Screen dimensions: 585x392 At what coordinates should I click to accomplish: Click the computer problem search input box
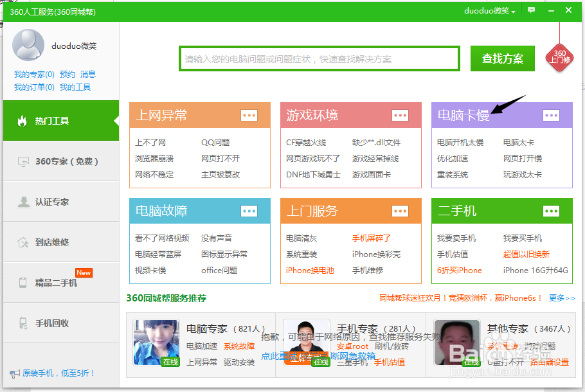(319, 58)
